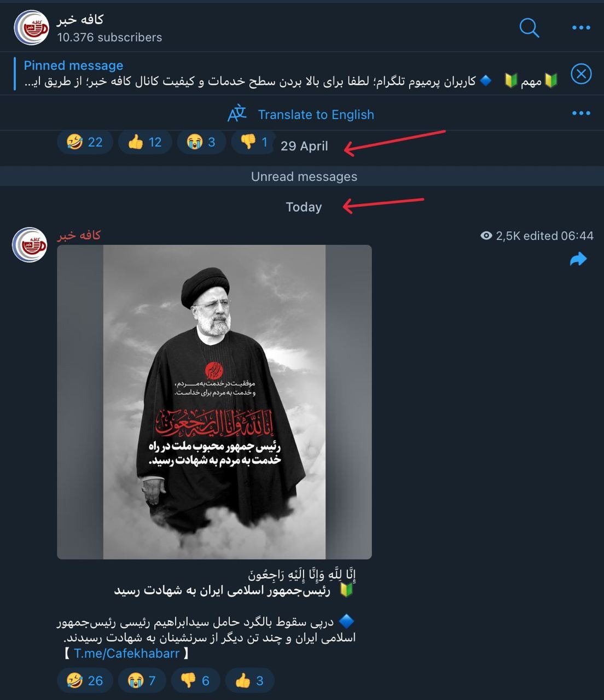This screenshot has height=700, width=604.
Task: Toggle the thumbs-up reaction with 12
Action: [x=144, y=142]
